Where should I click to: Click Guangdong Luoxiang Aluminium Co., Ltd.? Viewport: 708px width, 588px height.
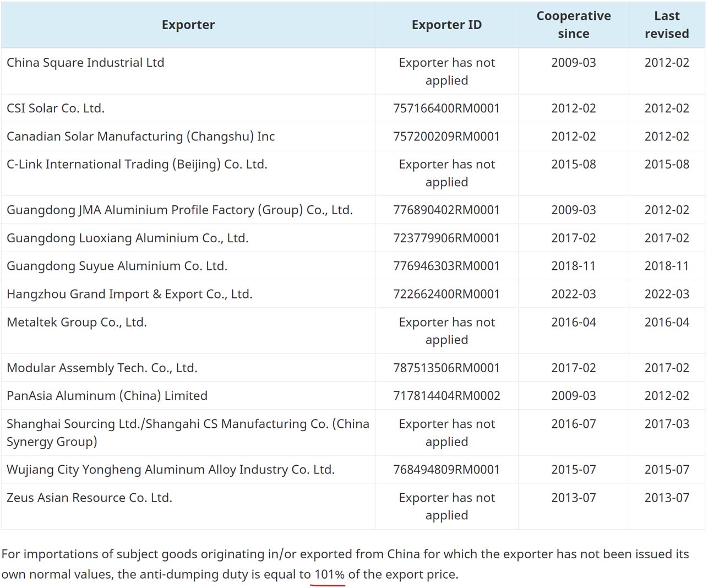click(128, 238)
